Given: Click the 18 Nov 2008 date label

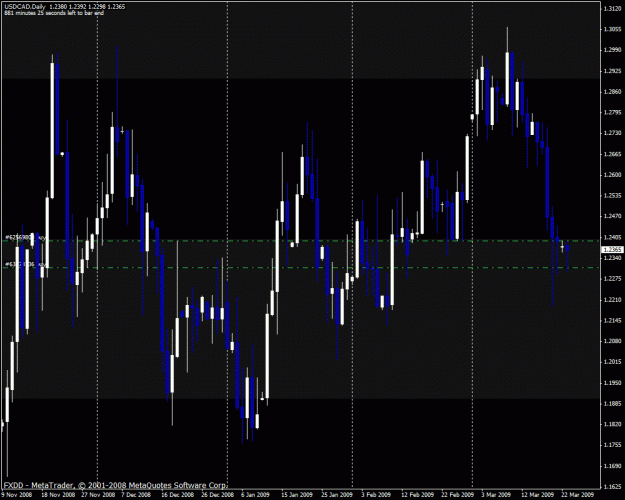Looking at the screenshot, I should point(58,495).
